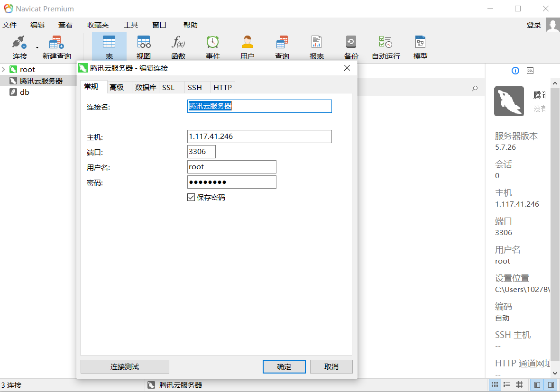Click the 用户名 input field

(231, 167)
